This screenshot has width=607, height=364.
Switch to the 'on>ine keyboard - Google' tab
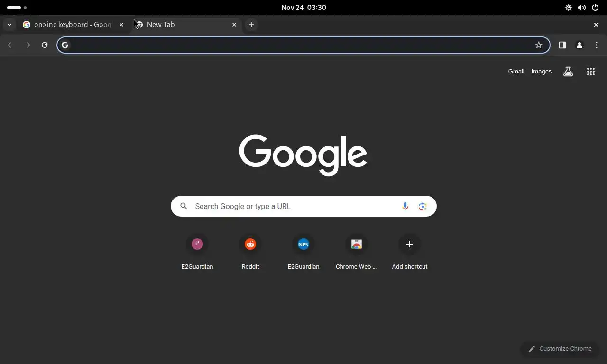[74, 25]
